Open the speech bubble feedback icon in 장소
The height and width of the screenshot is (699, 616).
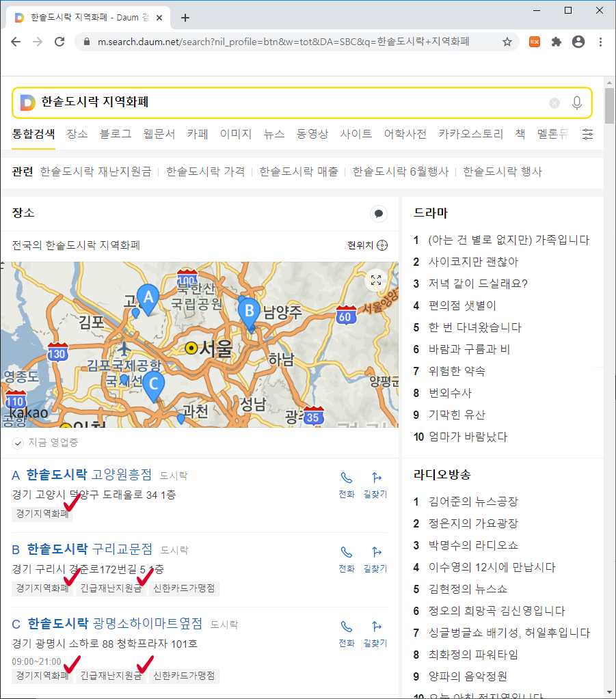[x=379, y=214]
